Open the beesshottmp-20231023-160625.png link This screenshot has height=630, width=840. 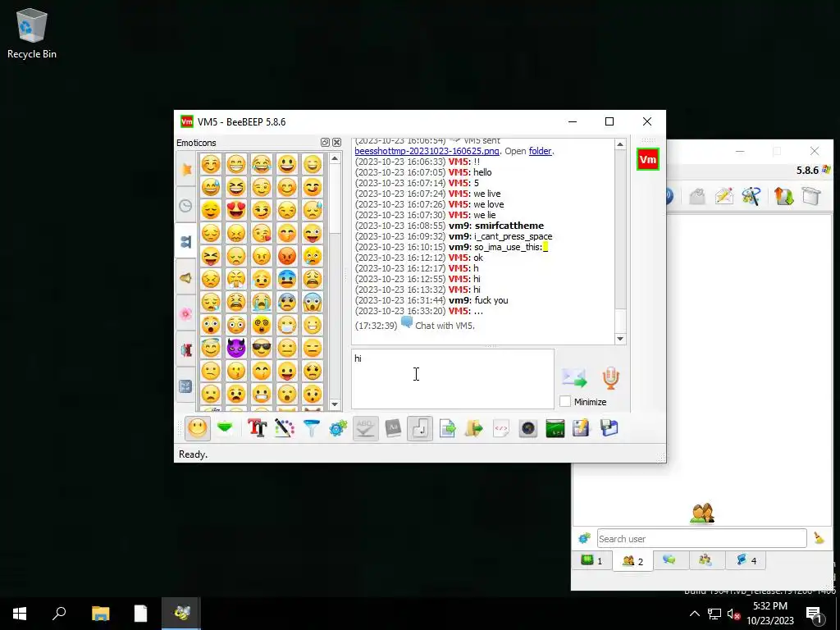click(427, 151)
